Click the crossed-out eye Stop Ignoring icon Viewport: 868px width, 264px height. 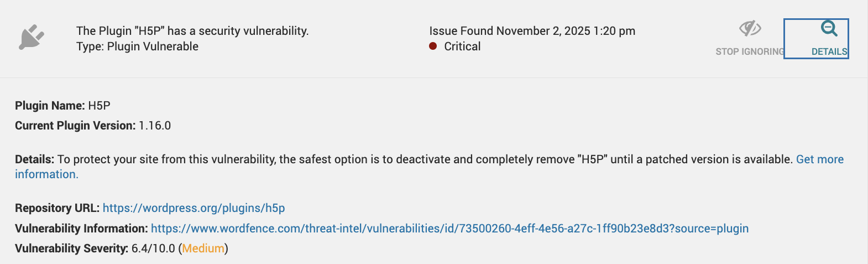pyautogui.click(x=750, y=28)
